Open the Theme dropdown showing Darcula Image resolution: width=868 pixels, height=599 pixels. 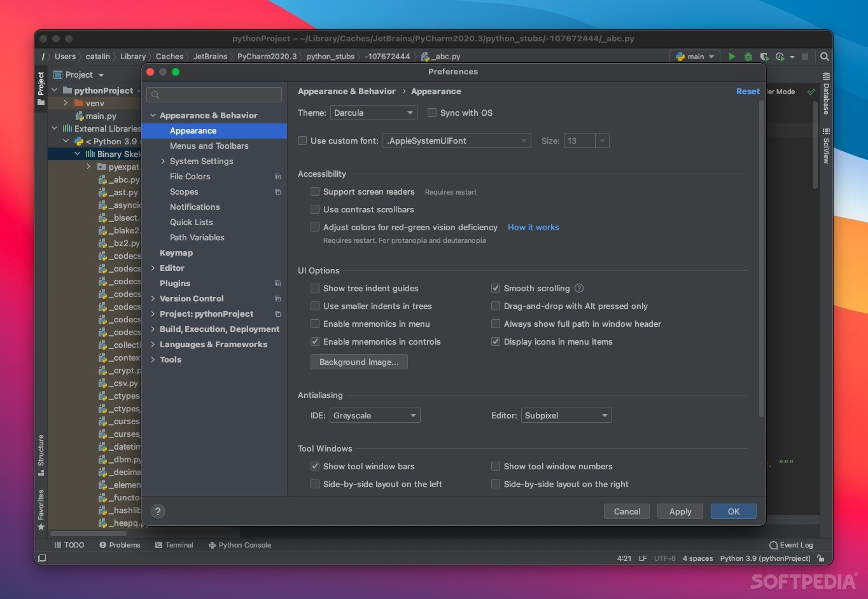374,113
